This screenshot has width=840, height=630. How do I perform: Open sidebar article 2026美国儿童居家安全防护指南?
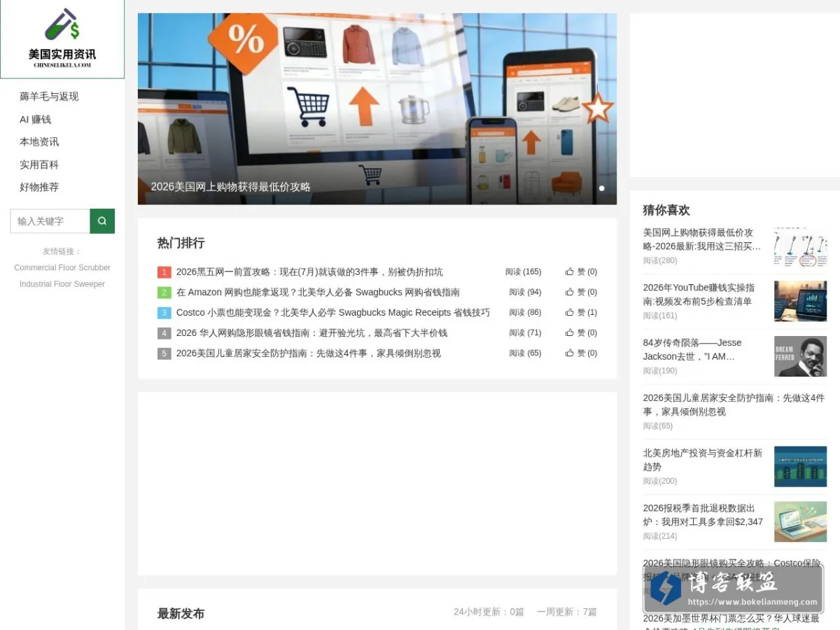(x=734, y=405)
